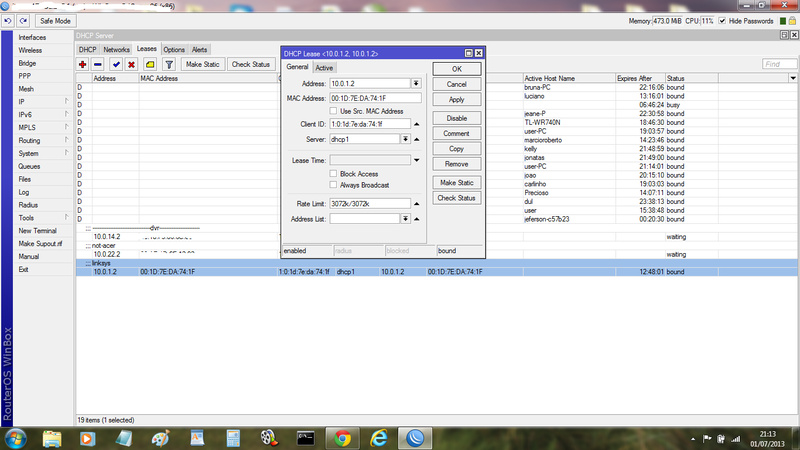Launch Windows Media Player from taskbar
This screenshot has width=800, height=450.
tap(88, 438)
